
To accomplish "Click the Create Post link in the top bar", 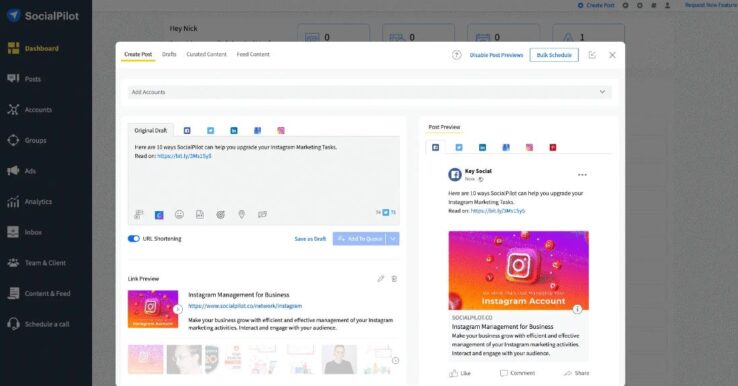I will point(596,5).
